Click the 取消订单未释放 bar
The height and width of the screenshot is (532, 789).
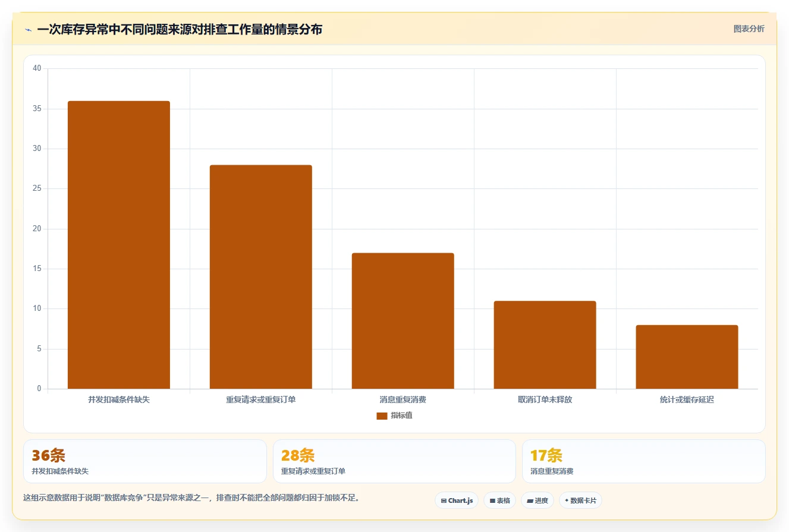(545, 345)
